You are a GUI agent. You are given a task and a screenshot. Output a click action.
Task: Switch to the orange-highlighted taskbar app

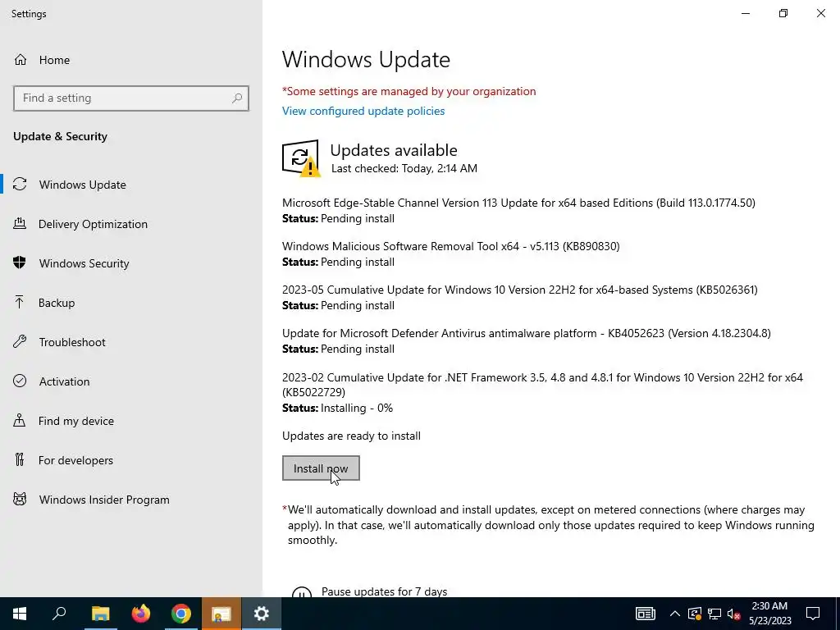coord(221,614)
